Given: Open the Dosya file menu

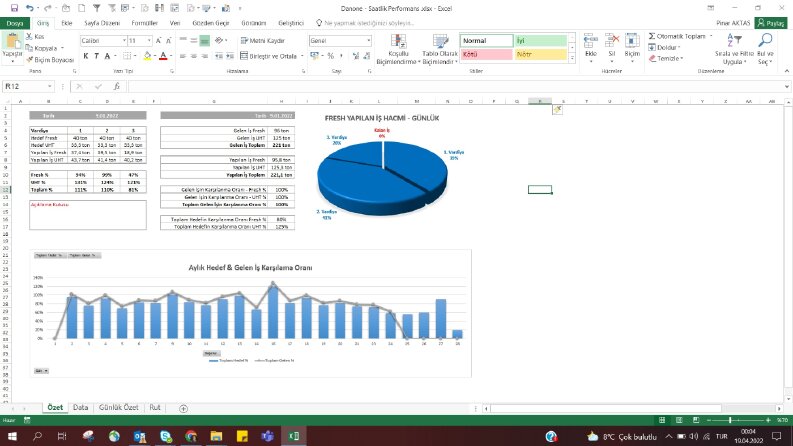Looking at the screenshot, I should 15,23.
